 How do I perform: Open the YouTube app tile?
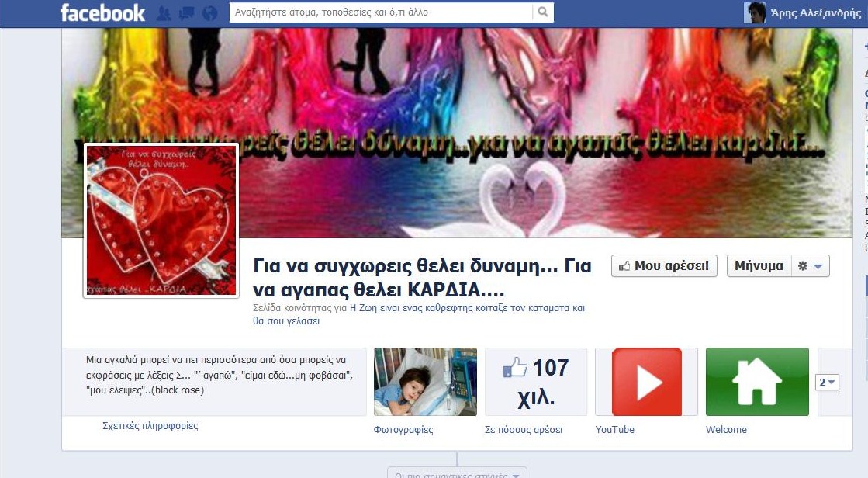(646, 382)
